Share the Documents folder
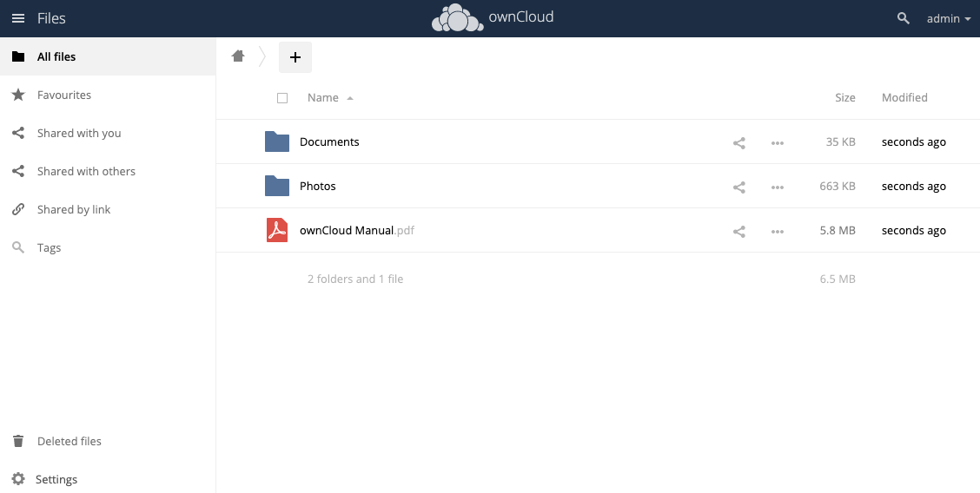This screenshot has height=493, width=980. pos(738,143)
